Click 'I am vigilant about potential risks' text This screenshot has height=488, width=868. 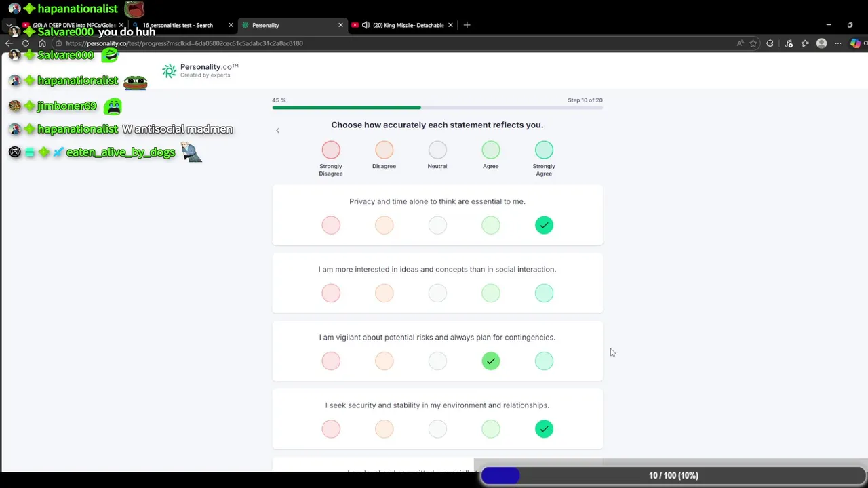437,338
